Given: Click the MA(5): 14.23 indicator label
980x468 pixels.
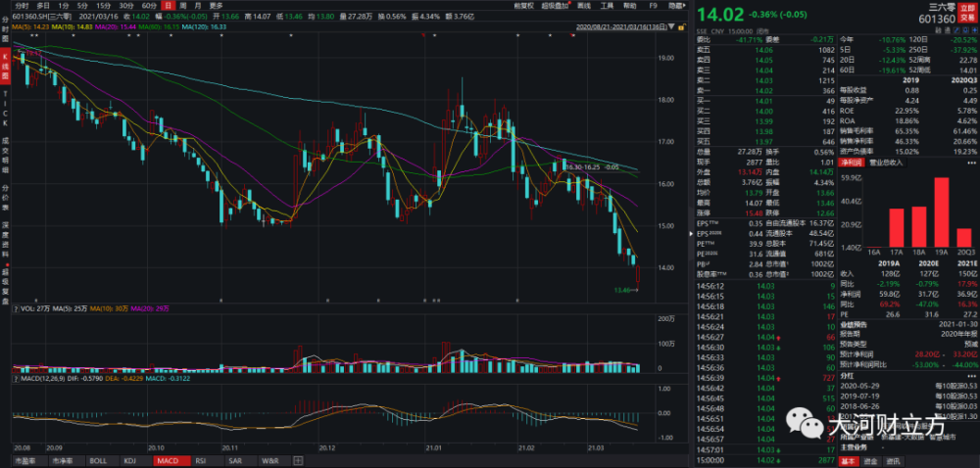Looking at the screenshot, I should (31, 26).
